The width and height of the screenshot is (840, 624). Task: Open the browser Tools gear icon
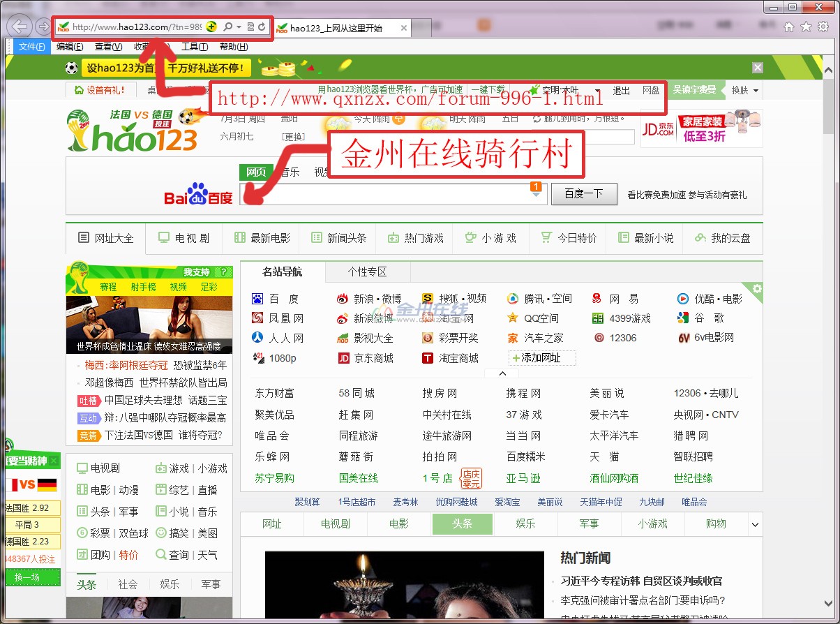[x=823, y=27]
